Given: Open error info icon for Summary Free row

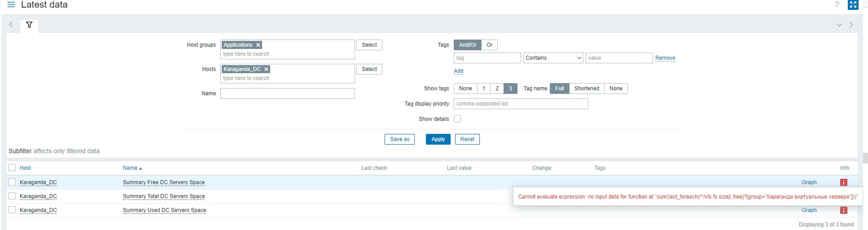Looking at the screenshot, I should click(843, 182).
